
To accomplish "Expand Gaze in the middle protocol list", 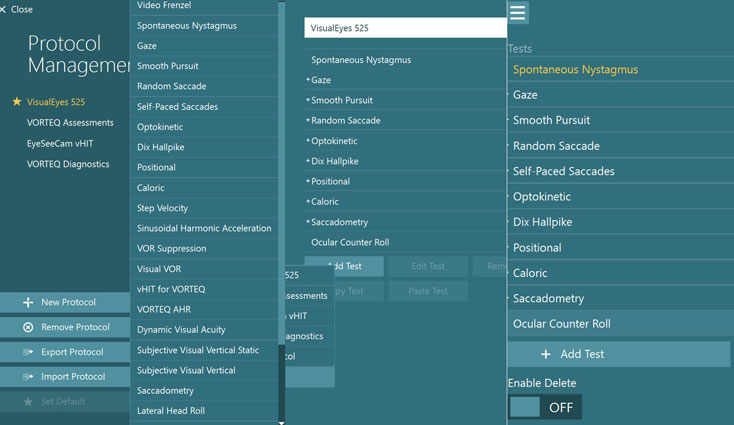I will tap(308, 80).
